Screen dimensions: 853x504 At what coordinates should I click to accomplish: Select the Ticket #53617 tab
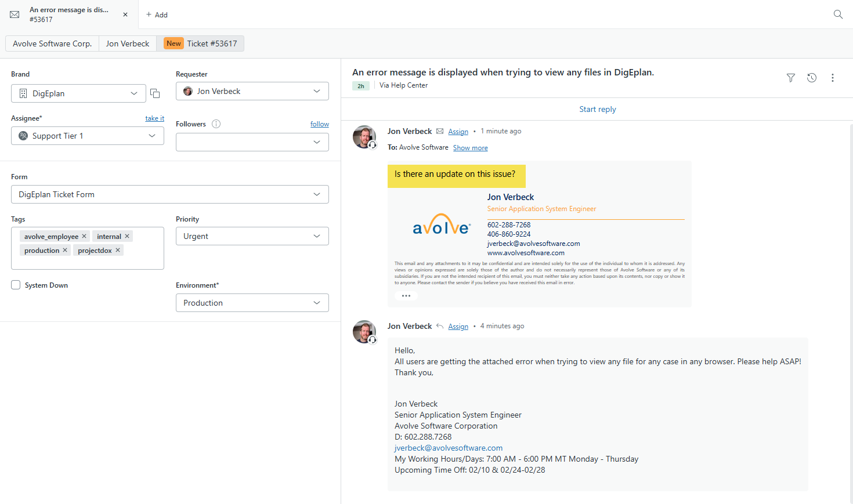click(x=200, y=43)
